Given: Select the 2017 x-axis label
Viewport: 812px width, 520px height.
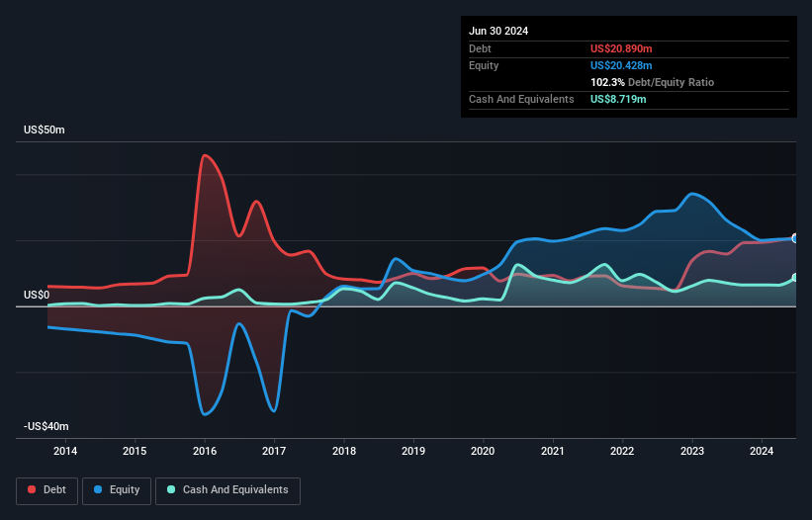Looking at the screenshot, I should (274, 451).
